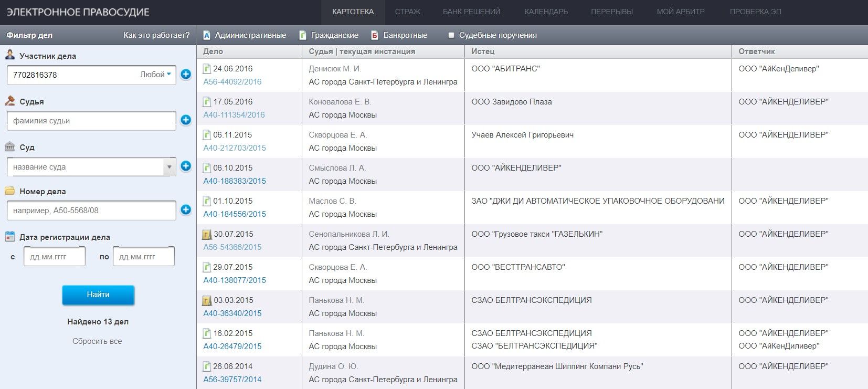
Task: Open БАНК РЕШЕНИЙ tab
Action: [472, 12]
